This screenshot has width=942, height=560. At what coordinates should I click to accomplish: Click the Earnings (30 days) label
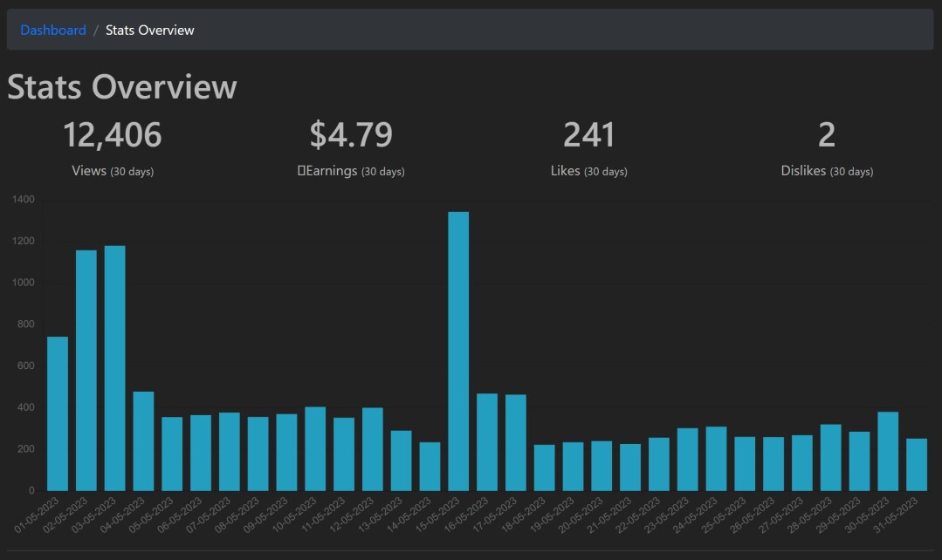coord(351,171)
